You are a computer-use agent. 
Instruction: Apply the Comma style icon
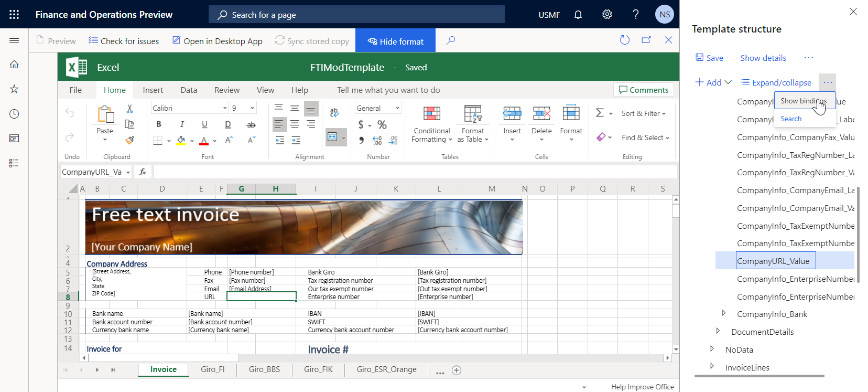point(361,140)
